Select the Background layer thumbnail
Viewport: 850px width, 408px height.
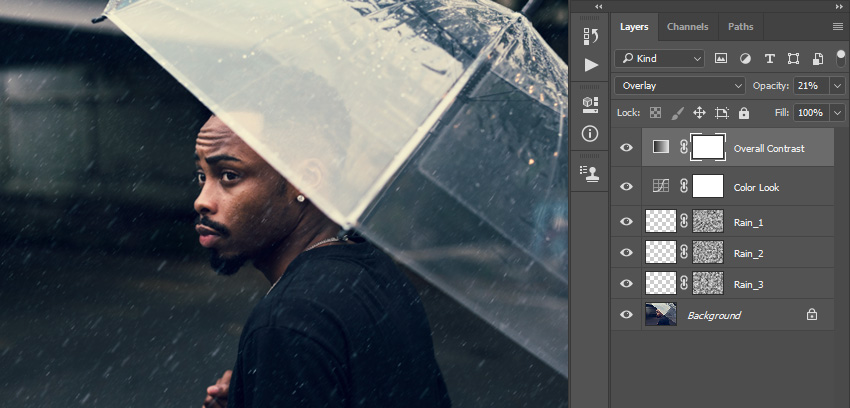tap(661, 314)
